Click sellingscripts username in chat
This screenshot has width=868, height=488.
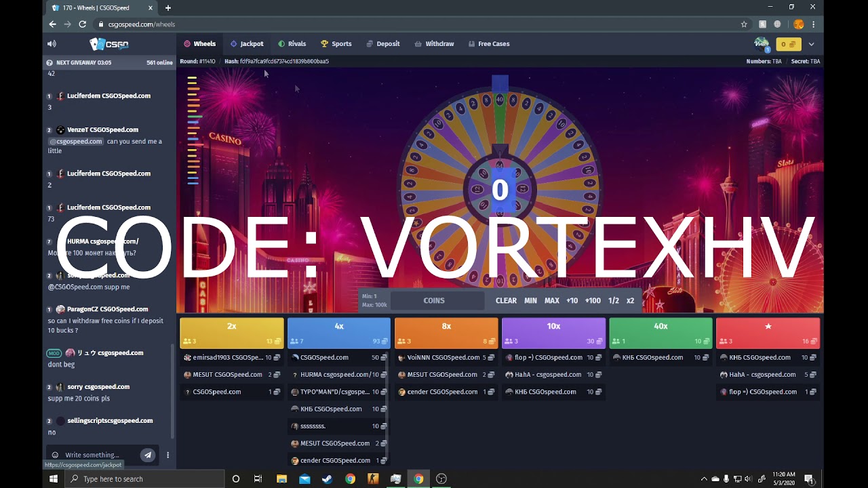(110, 421)
